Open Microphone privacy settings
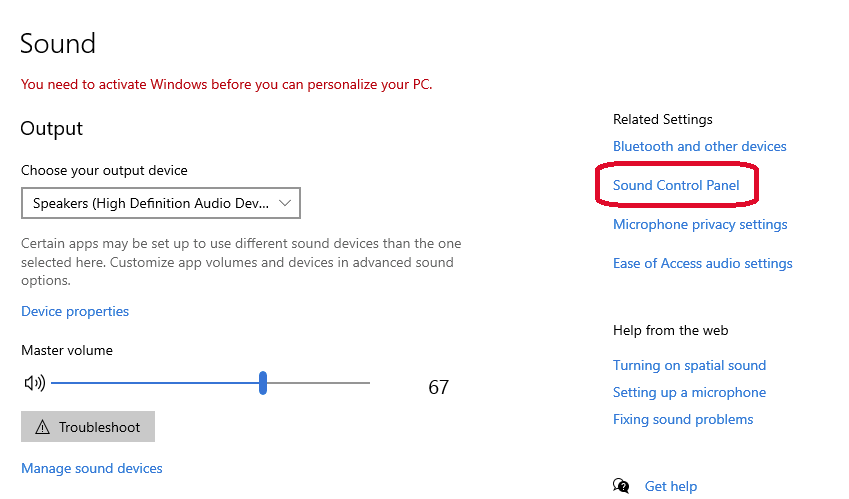The width and height of the screenshot is (849, 499). point(700,224)
